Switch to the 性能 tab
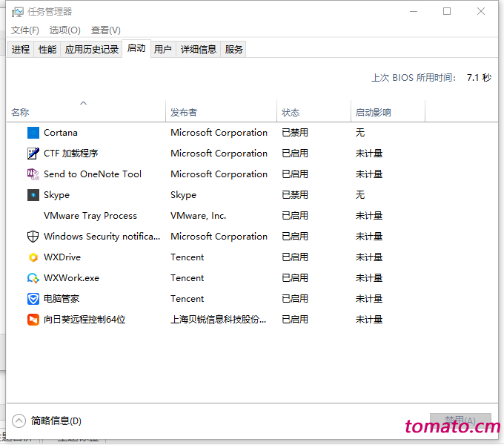Screen dimensions: 504x445 (x=47, y=49)
